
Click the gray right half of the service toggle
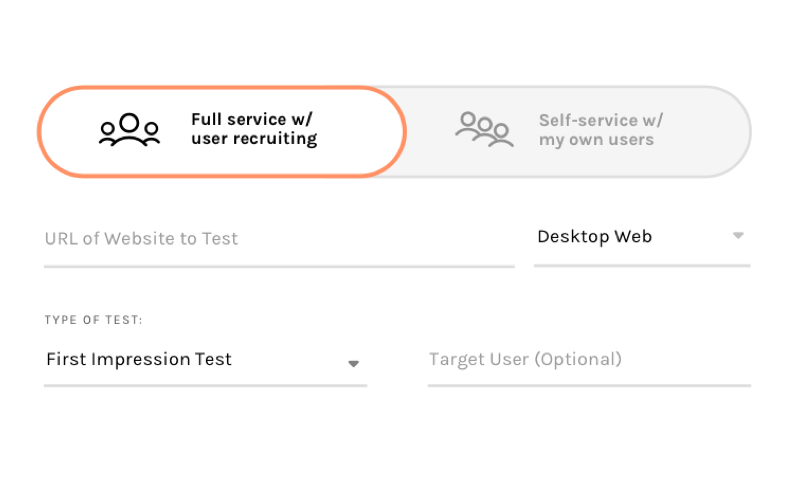point(578,132)
